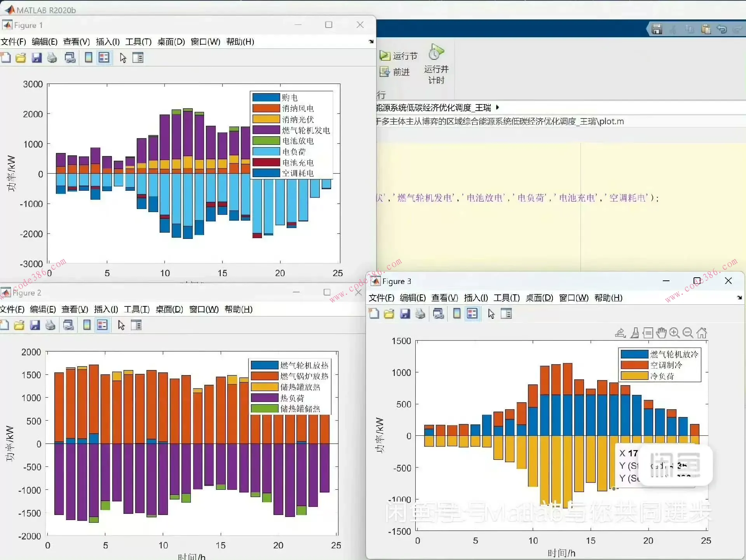
Task: Expand Figure 1 menu bar overflow arrow
Action: 371,41
